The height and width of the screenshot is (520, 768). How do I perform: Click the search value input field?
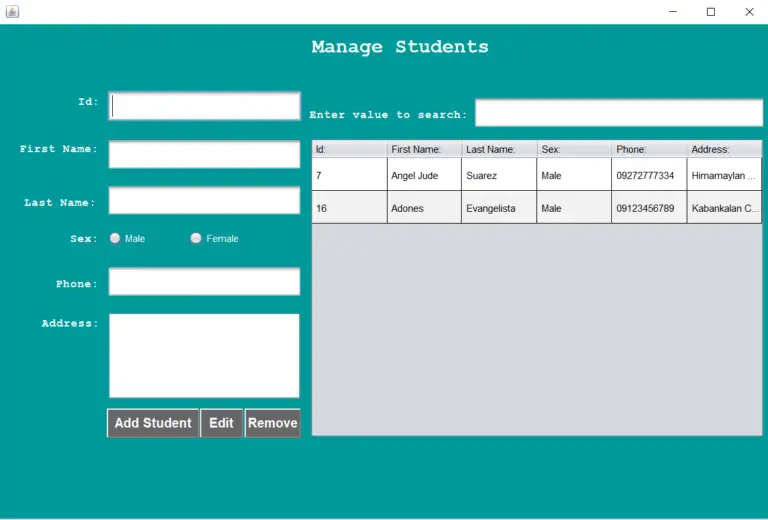tap(619, 113)
